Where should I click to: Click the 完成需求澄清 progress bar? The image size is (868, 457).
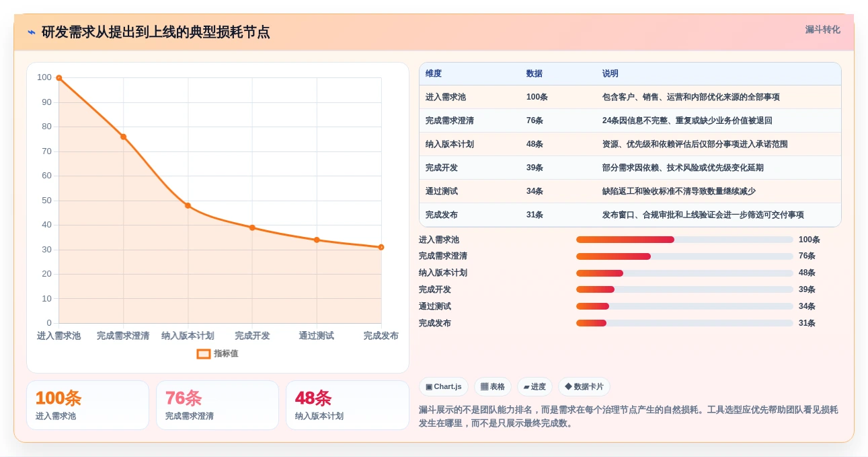coord(684,256)
